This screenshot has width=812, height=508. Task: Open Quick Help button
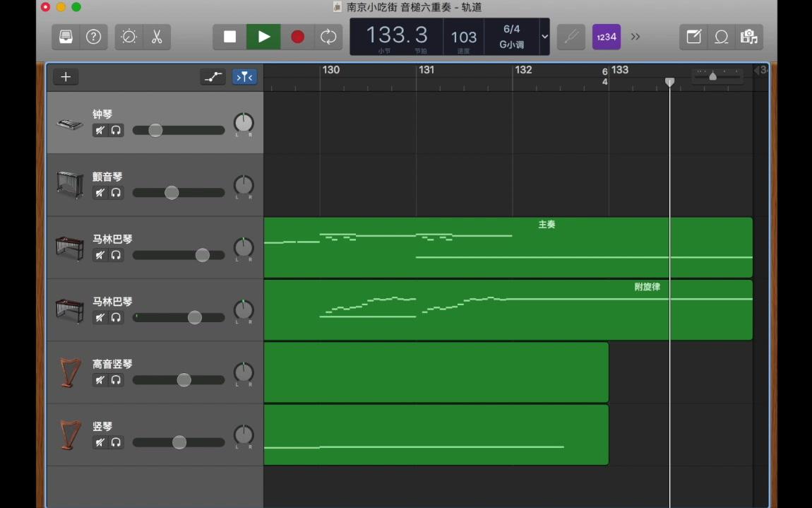click(94, 37)
